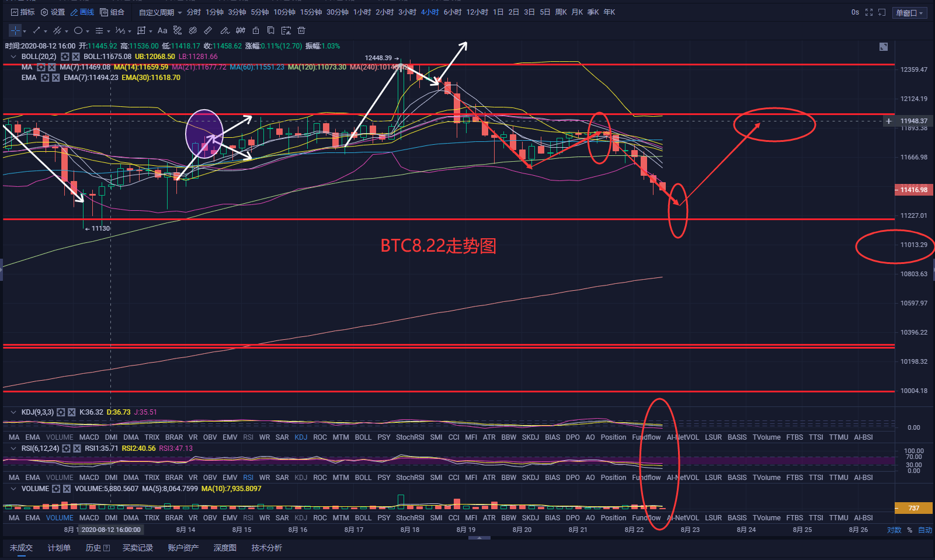Select BOLL in the VOLUME panel indicator row
935x560 pixels.
point(363,518)
